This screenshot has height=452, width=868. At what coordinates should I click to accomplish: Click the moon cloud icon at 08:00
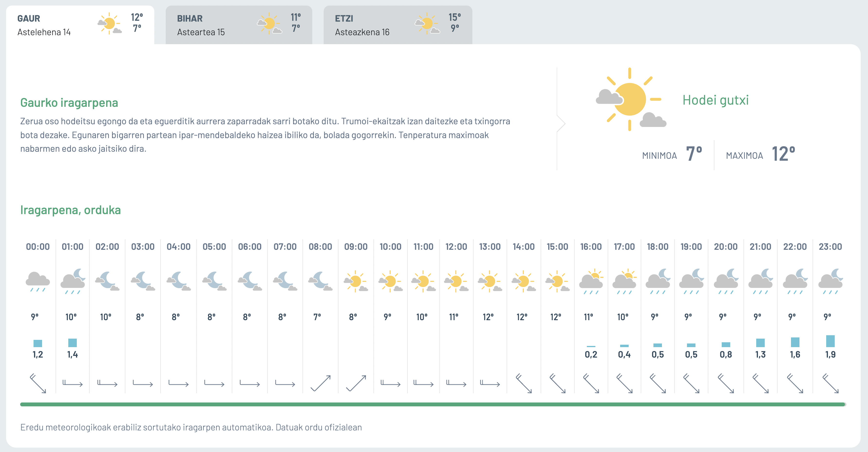point(321,281)
